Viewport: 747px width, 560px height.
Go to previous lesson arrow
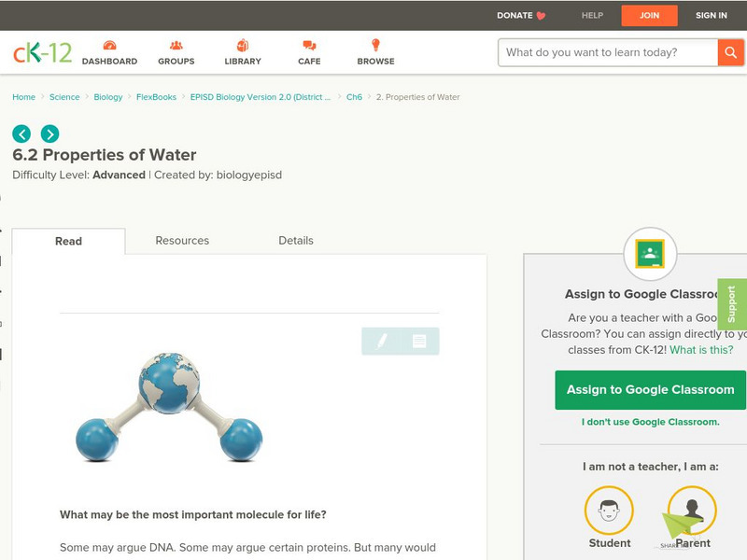pos(21,133)
